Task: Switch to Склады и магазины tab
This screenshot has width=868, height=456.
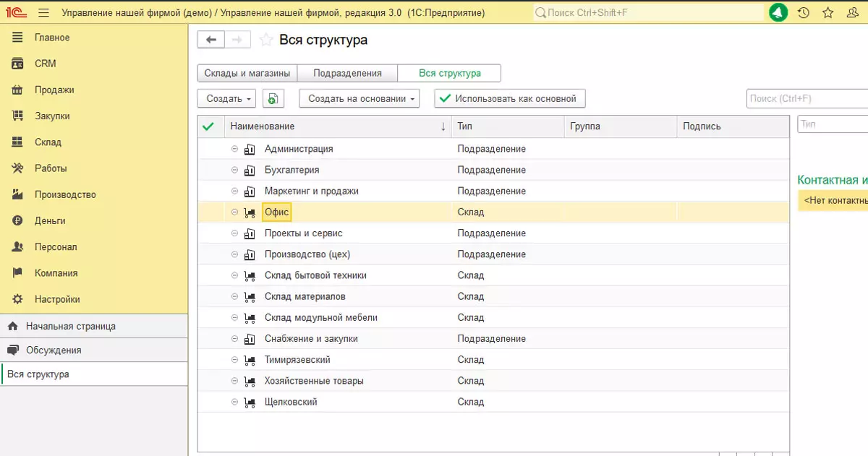Action: 247,73
